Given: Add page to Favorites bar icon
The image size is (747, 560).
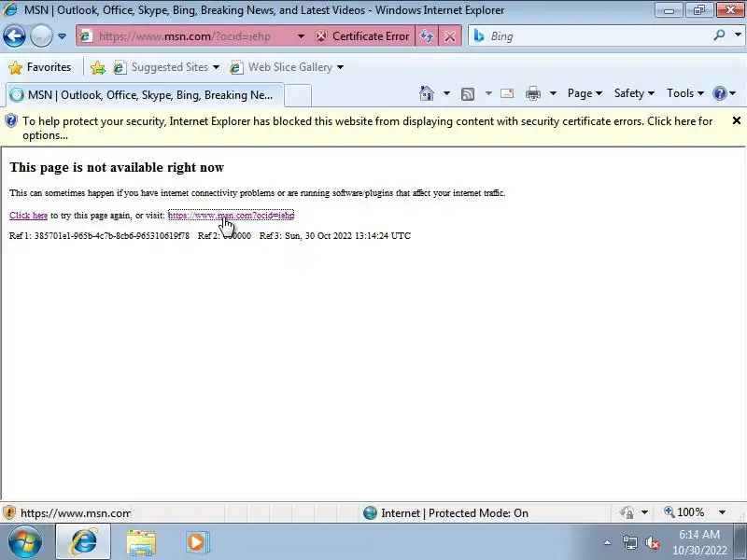Looking at the screenshot, I should (x=98, y=67).
